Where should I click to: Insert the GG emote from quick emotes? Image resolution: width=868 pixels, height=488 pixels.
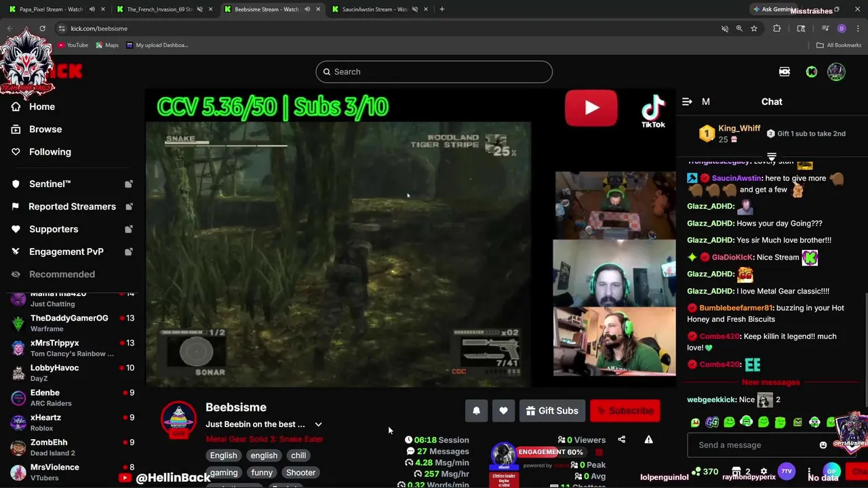712,422
